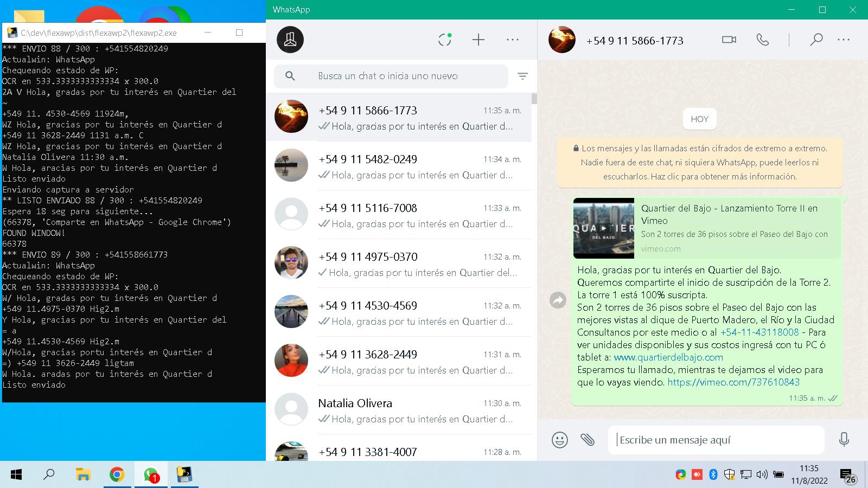This screenshot has width=868, height=488.
Task: Open the notification center showing 26
Action: pos(848,476)
